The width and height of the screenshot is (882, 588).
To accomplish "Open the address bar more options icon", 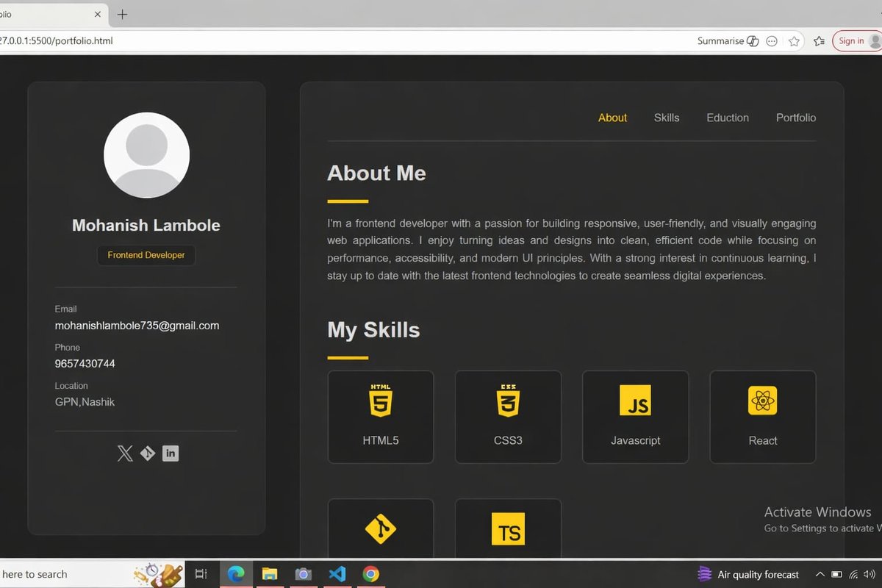I will pos(772,41).
